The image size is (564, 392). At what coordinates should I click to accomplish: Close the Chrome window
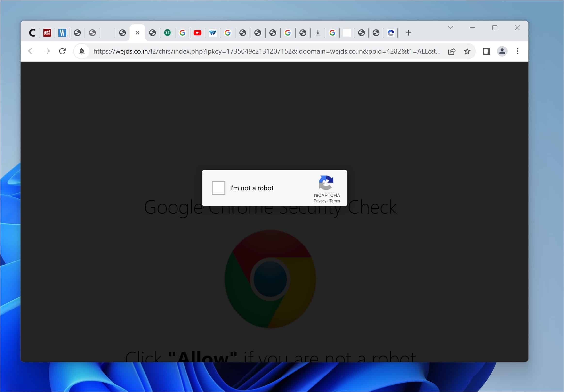click(x=517, y=28)
